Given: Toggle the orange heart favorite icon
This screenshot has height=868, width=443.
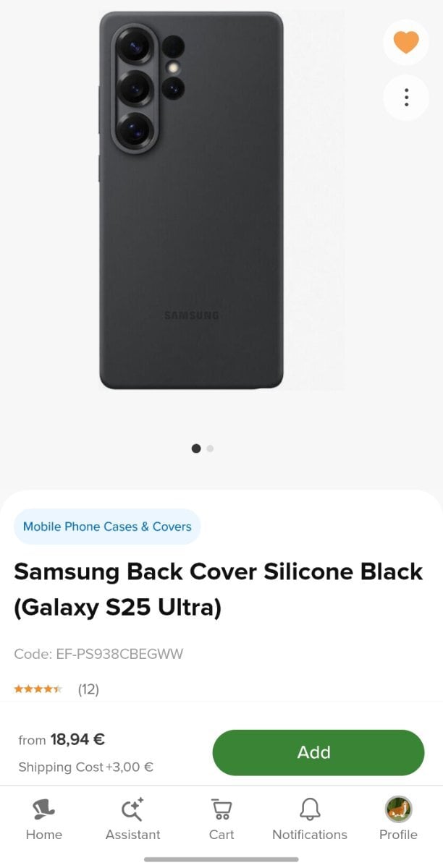Looking at the screenshot, I should 406,42.
